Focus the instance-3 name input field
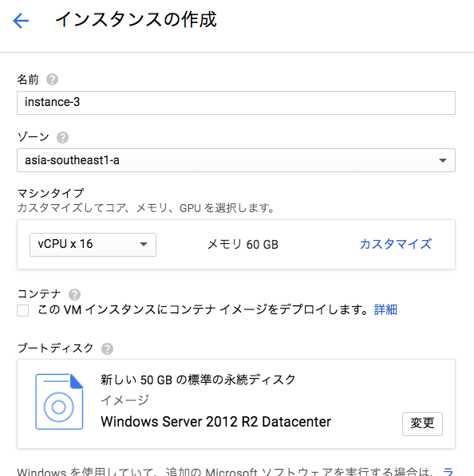Viewport: 474px width, 476px height. (x=236, y=103)
